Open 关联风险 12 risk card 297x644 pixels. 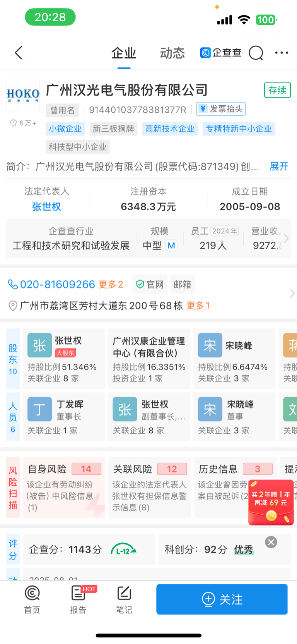(x=149, y=488)
